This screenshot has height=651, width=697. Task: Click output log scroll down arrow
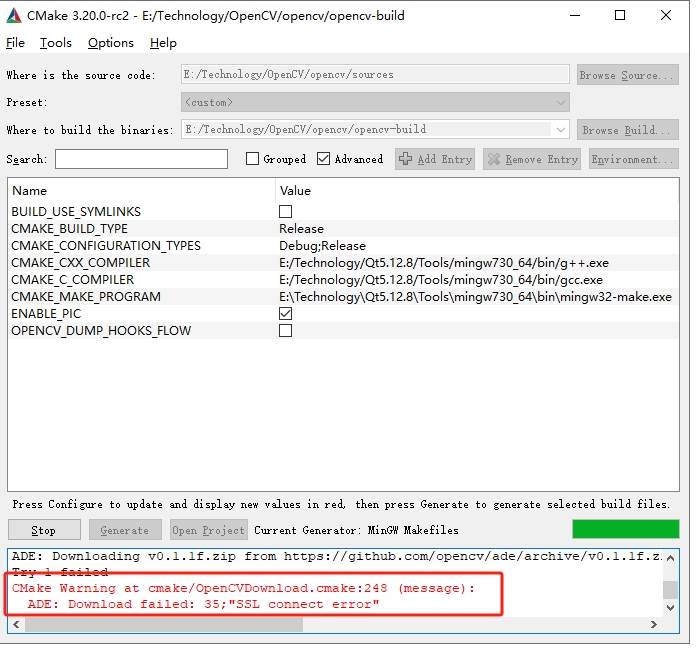point(670,607)
